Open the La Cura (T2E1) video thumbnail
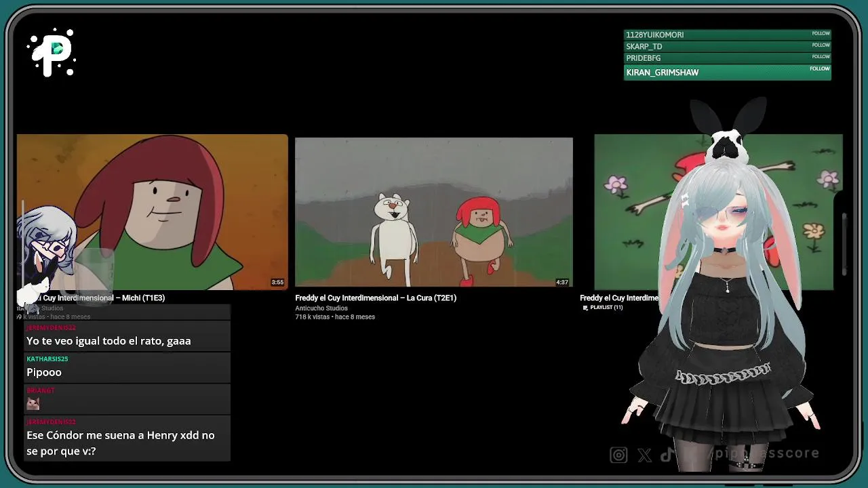The width and height of the screenshot is (868, 488). pos(434,212)
